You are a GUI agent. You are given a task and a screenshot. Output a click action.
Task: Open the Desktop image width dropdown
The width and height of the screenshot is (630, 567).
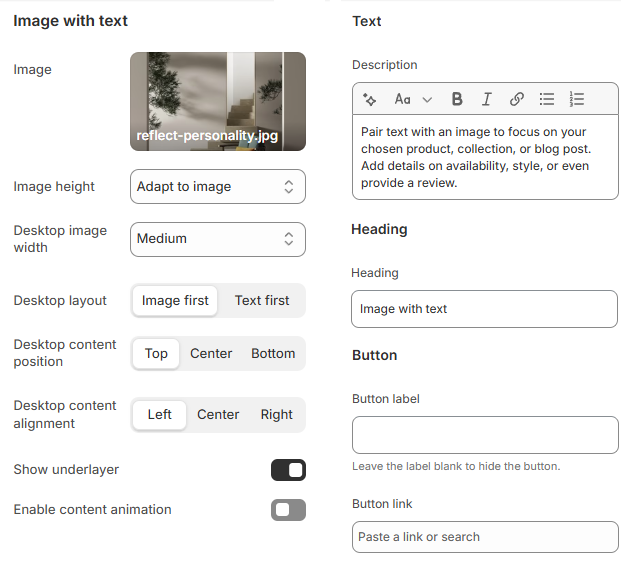(x=218, y=239)
